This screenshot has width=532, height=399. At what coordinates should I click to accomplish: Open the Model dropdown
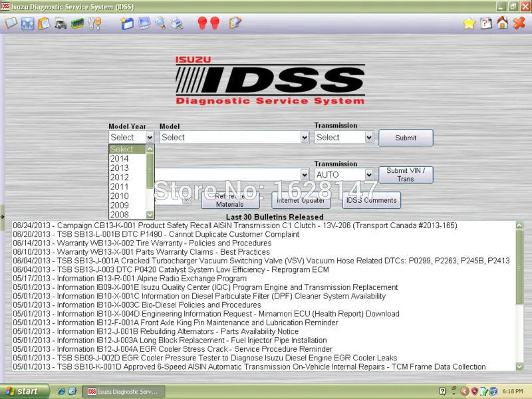click(234, 138)
